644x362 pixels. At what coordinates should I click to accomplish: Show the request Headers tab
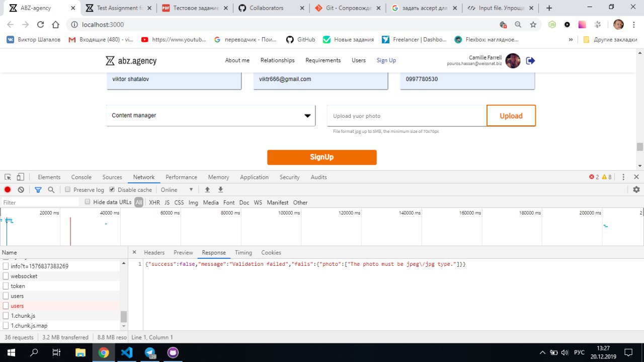pyautogui.click(x=154, y=252)
